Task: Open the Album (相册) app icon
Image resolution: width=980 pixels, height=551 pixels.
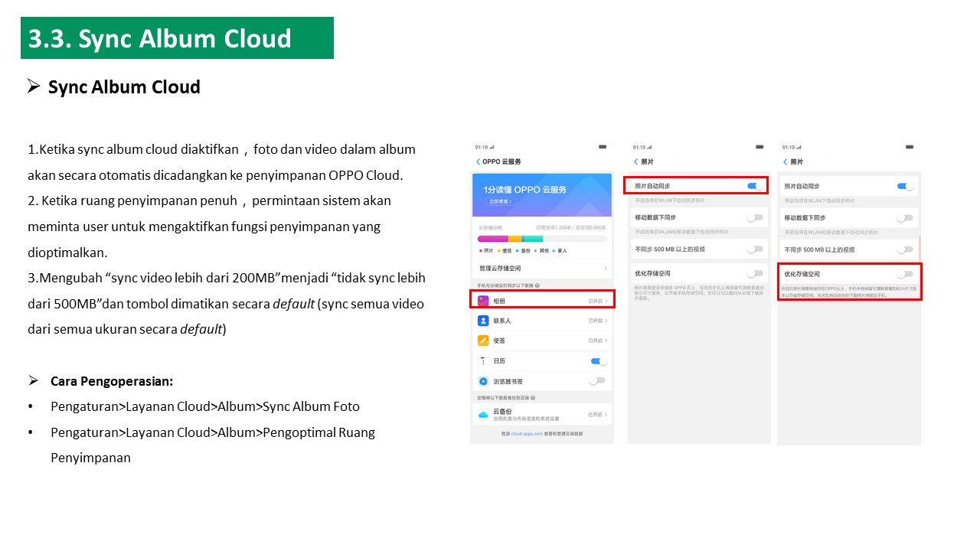Action: coord(483,301)
